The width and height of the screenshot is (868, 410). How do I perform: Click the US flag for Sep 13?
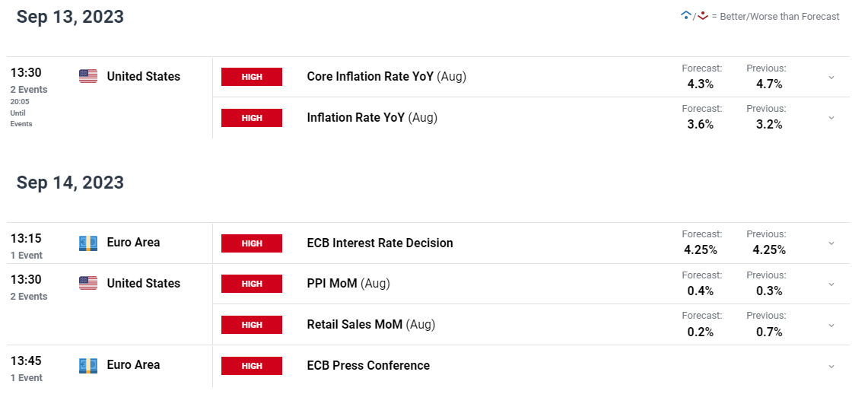pos(88,76)
